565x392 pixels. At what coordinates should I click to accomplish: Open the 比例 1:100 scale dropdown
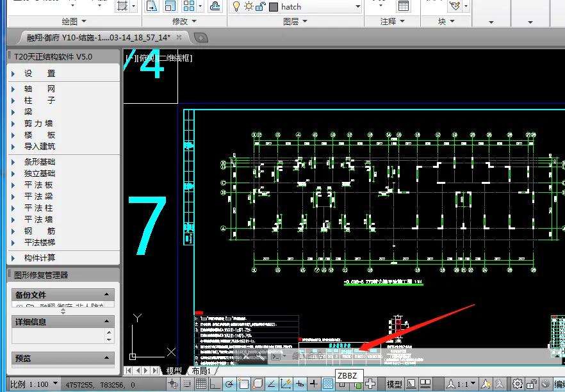coord(56,384)
